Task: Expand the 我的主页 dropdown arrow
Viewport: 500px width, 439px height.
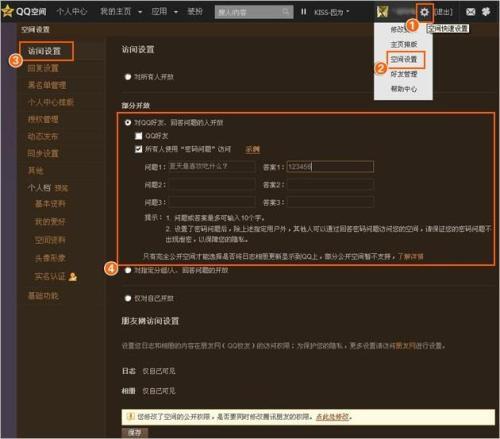Action: pyautogui.click(x=140, y=12)
